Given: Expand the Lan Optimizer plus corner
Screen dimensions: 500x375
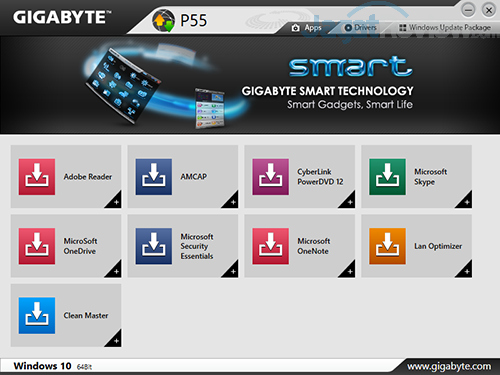Looking at the screenshot, I should coord(466,271).
